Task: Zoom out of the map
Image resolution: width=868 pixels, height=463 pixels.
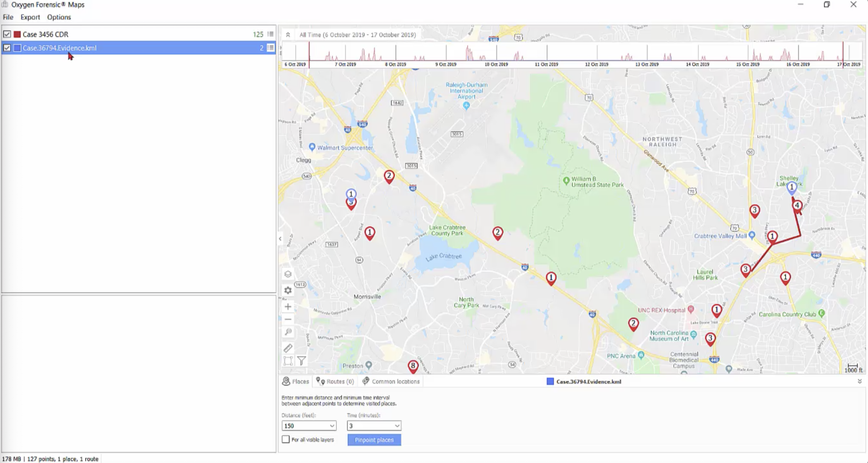Action: pos(288,319)
